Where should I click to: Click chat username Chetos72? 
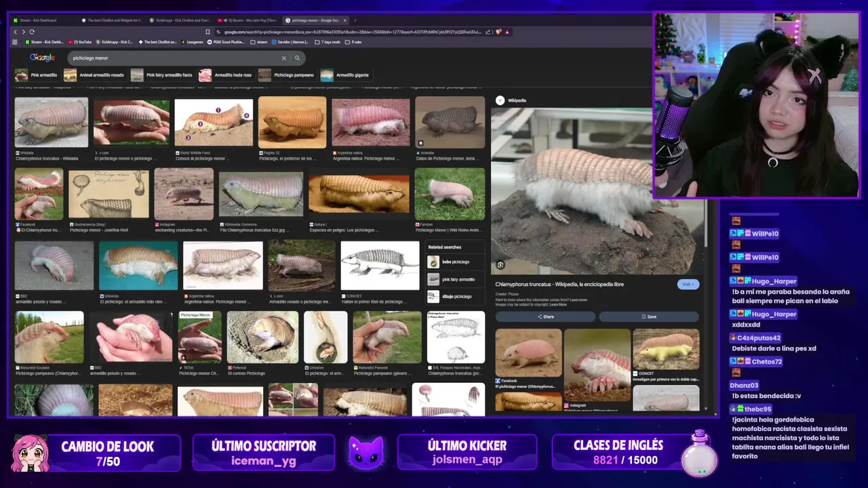[x=766, y=361]
